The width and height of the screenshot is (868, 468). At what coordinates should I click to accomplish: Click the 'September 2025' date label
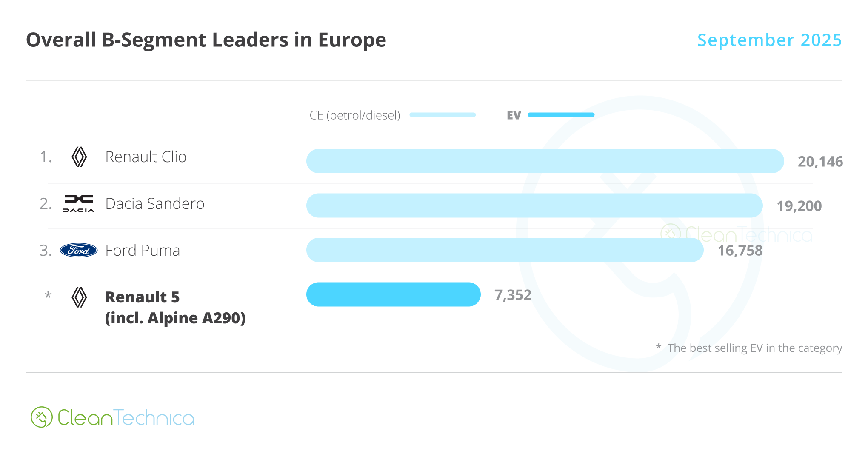(769, 40)
